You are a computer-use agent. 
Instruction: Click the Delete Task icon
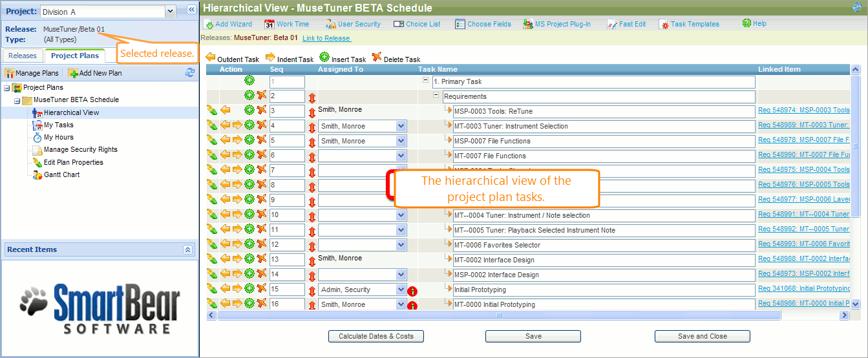tap(377, 58)
